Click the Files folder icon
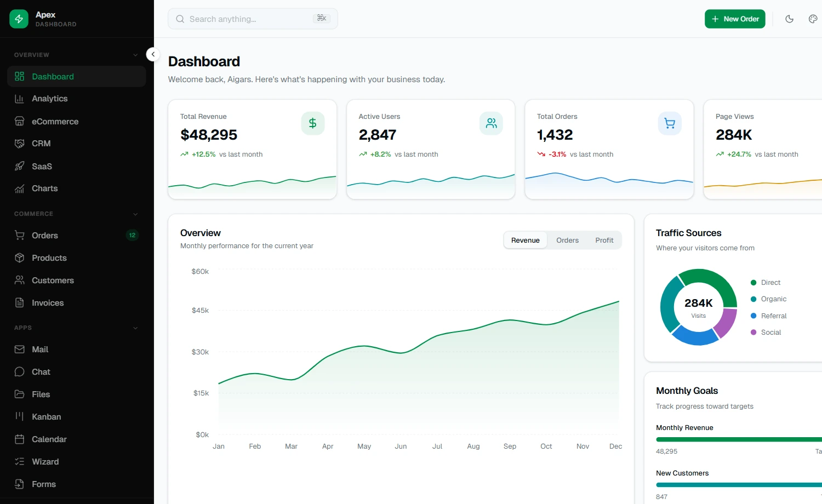822x504 pixels. pos(20,394)
